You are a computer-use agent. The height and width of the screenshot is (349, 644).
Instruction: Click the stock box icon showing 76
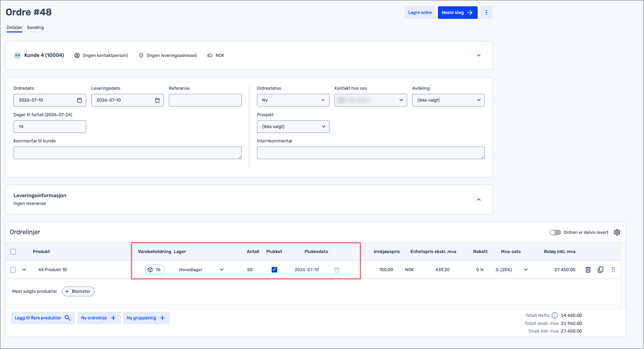(154, 270)
